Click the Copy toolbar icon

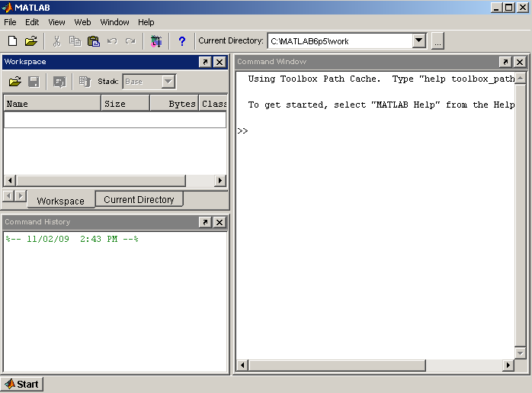click(75, 41)
